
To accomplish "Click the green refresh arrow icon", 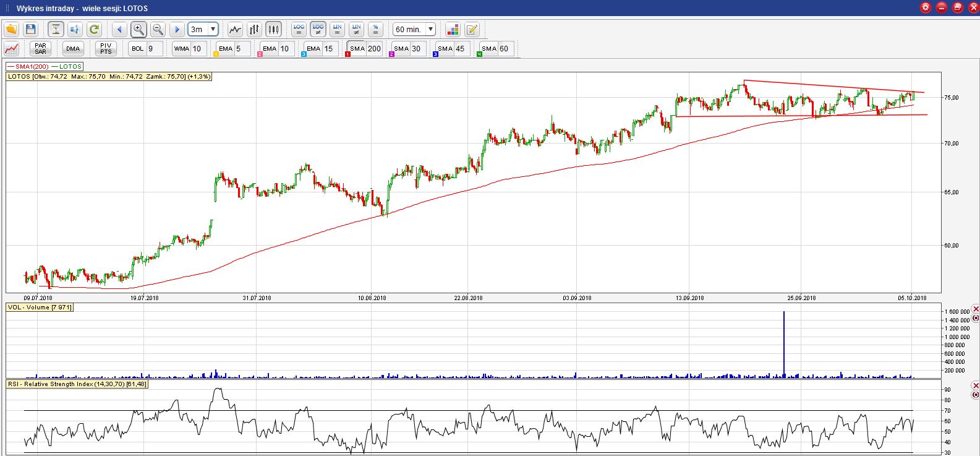I will point(94,29).
